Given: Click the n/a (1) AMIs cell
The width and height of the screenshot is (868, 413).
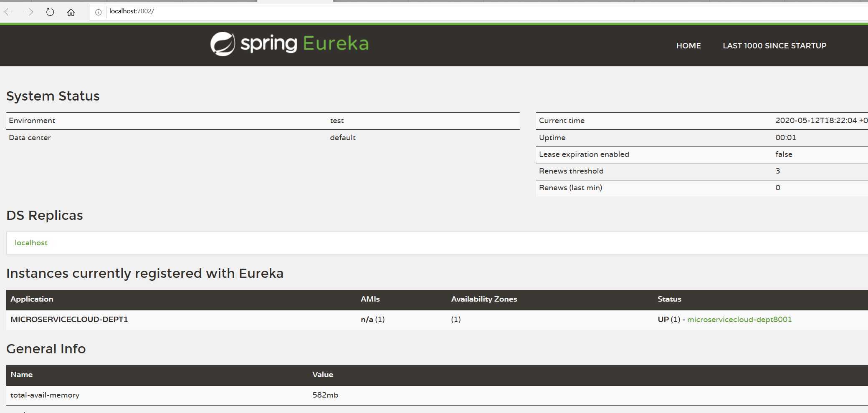Looking at the screenshot, I should [373, 320].
